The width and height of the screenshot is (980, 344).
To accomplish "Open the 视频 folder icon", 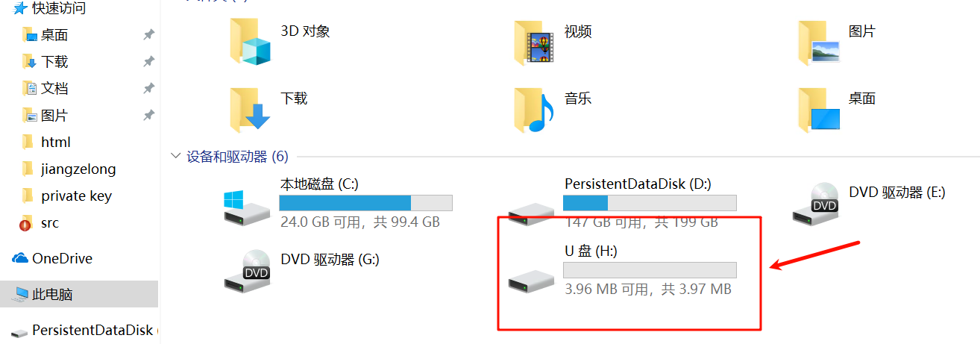I will tap(534, 43).
